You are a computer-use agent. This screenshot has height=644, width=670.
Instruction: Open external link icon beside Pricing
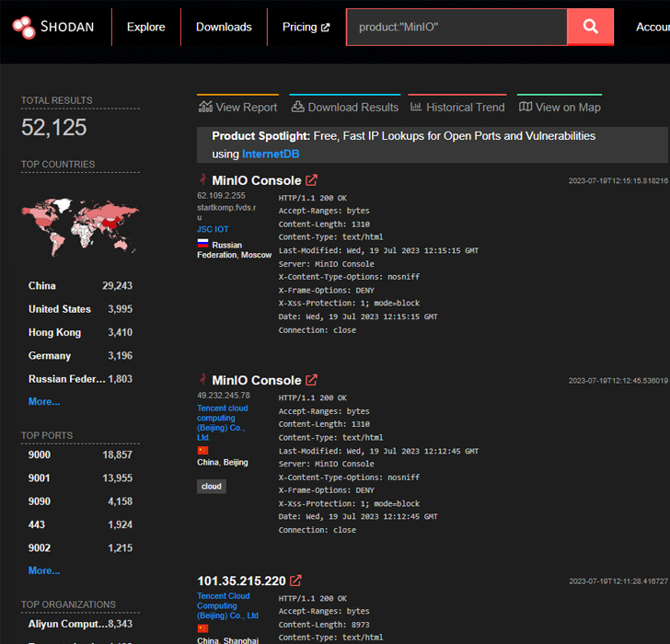[325, 28]
